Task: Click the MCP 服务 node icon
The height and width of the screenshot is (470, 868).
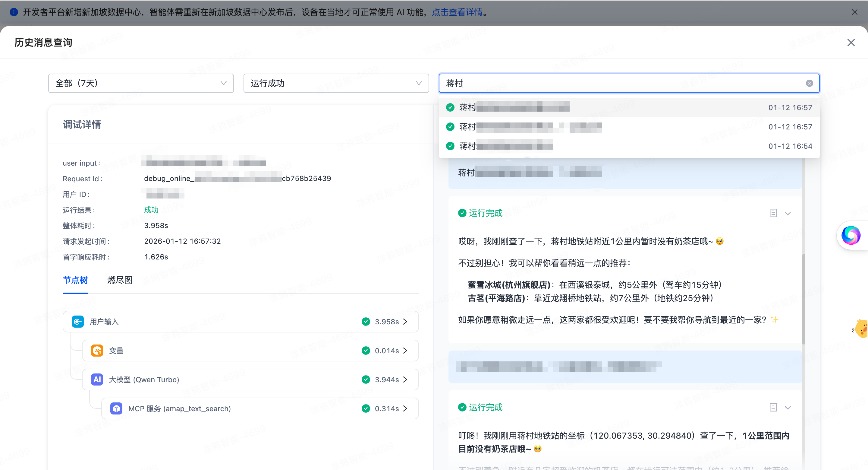Action: point(116,408)
